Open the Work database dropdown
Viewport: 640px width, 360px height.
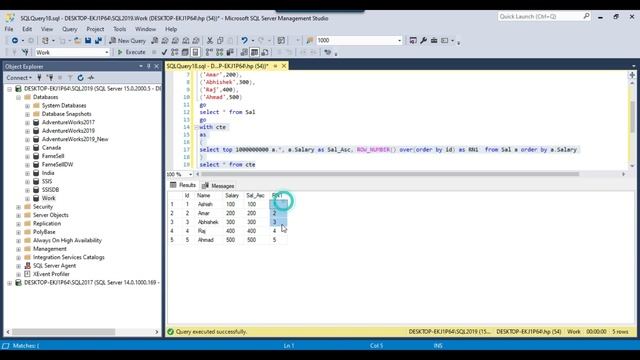tap(107, 52)
